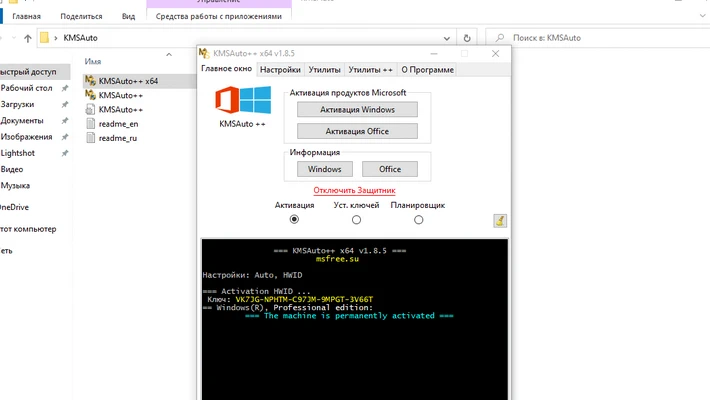710x400 pixels.
Task: Select the readme_ru file icon
Action: click(x=91, y=138)
